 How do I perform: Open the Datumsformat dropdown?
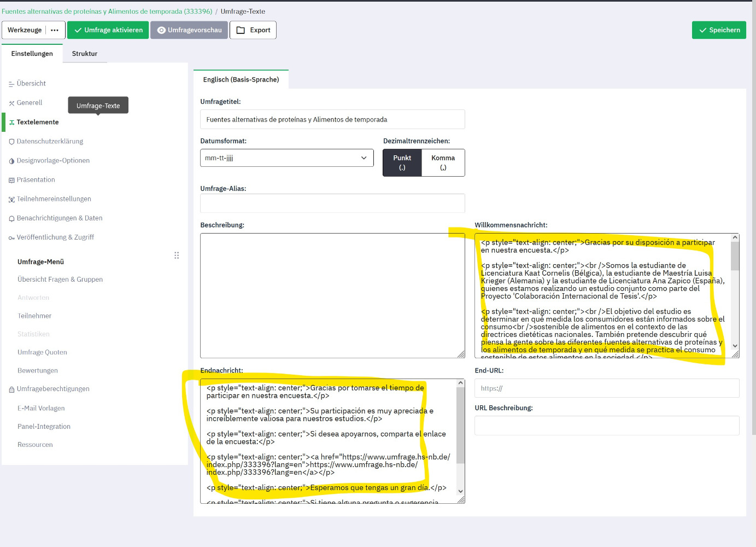click(286, 158)
